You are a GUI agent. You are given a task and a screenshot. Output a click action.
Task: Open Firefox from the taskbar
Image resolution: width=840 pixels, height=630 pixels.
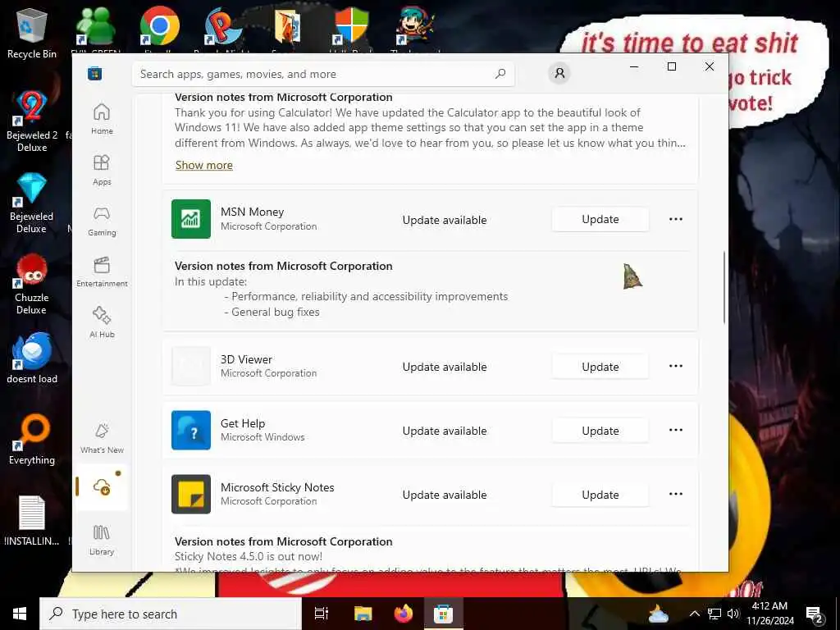(404, 614)
